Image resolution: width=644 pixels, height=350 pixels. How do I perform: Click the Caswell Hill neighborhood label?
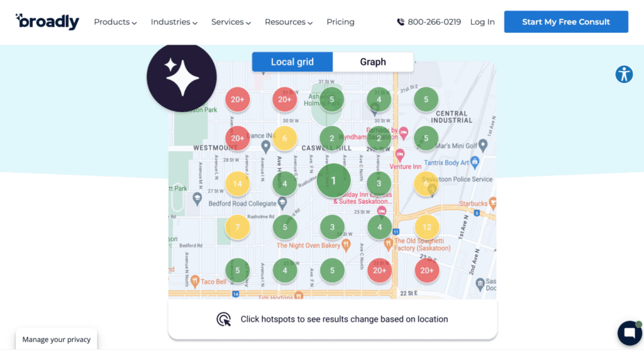[x=326, y=148]
